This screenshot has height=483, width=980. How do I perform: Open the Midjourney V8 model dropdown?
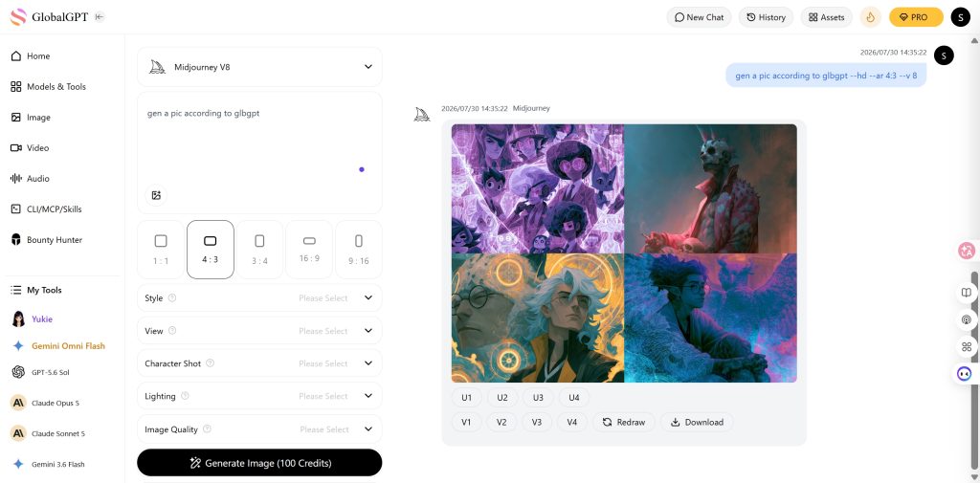click(x=259, y=67)
